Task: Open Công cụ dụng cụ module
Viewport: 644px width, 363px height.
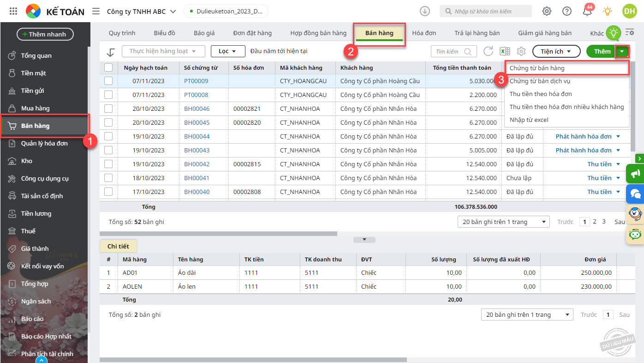Action: (44, 178)
